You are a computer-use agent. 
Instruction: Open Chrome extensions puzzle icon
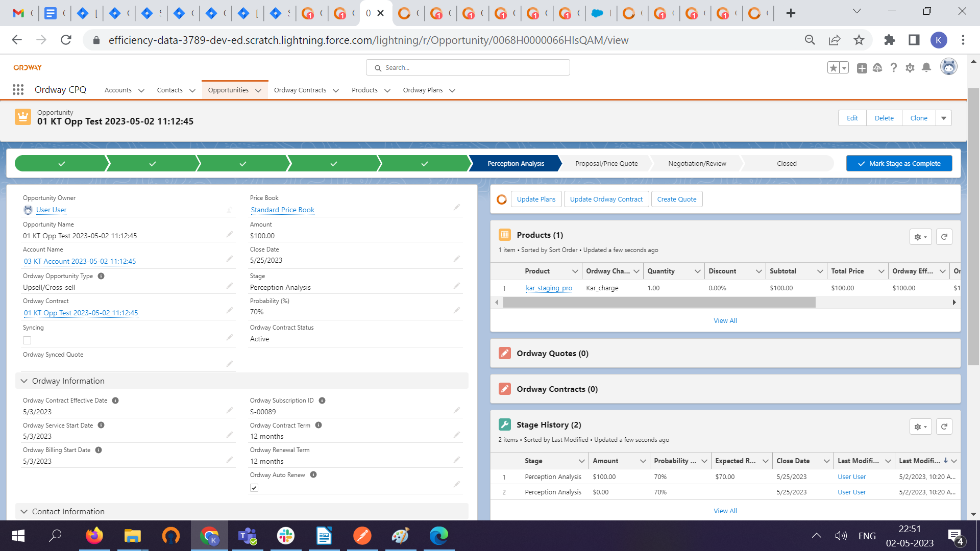click(x=890, y=40)
